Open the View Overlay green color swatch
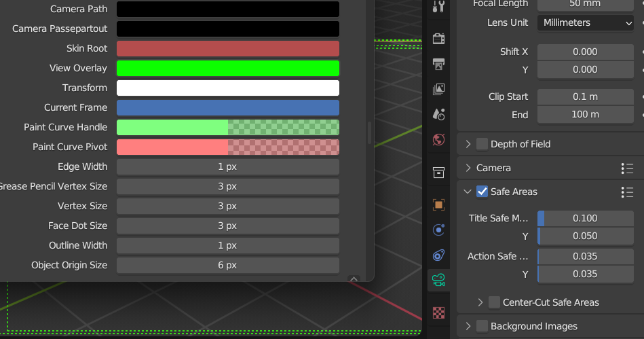The width and height of the screenshot is (644, 339). [228, 69]
